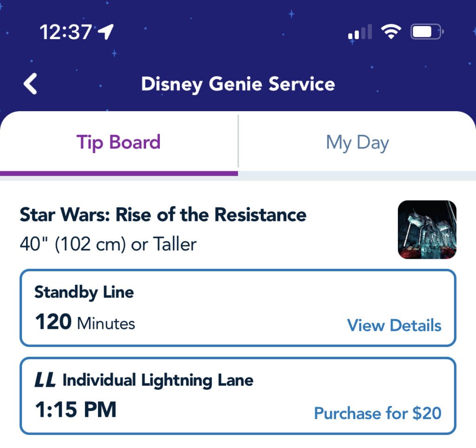Open View Details for Standby Line

pyautogui.click(x=393, y=326)
